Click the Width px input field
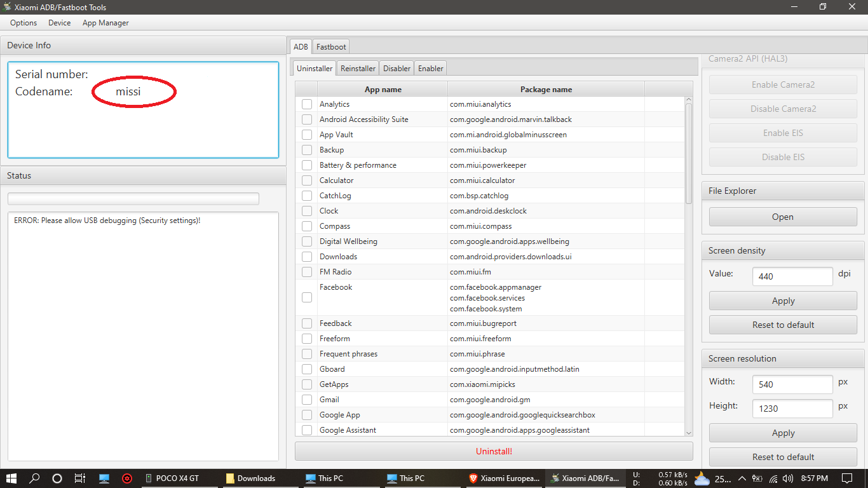This screenshot has height=488, width=868. 792,384
